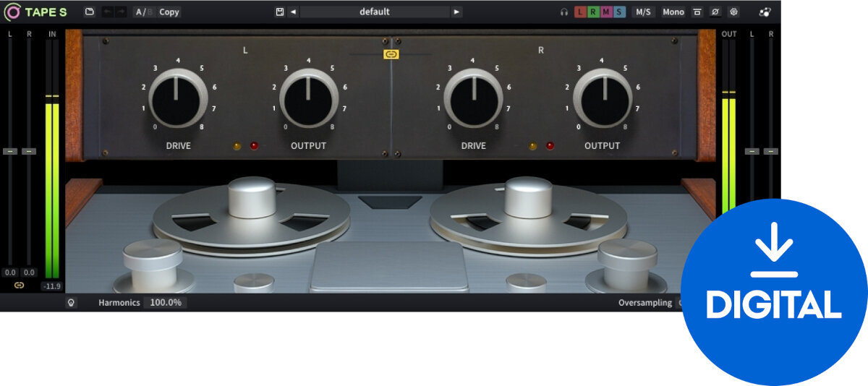Click the input L fader handle
Image resolution: width=868 pixels, height=386 pixels.
(10, 151)
